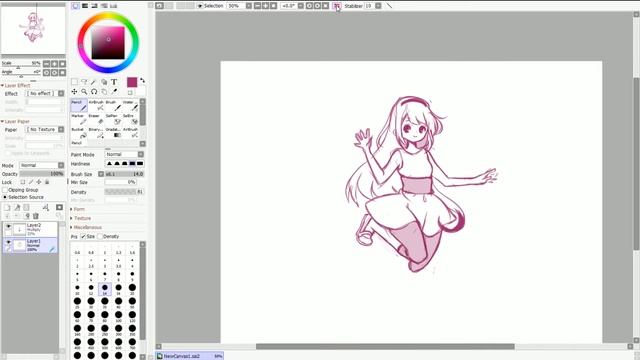
Task: Switch to NewCanvas1.sai2 canvas tab
Action: tap(189, 356)
